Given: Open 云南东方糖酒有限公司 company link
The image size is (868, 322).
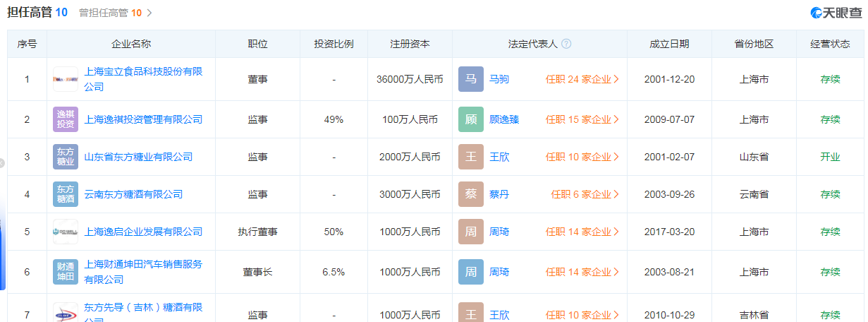Looking at the screenshot, I should [133, 194].
